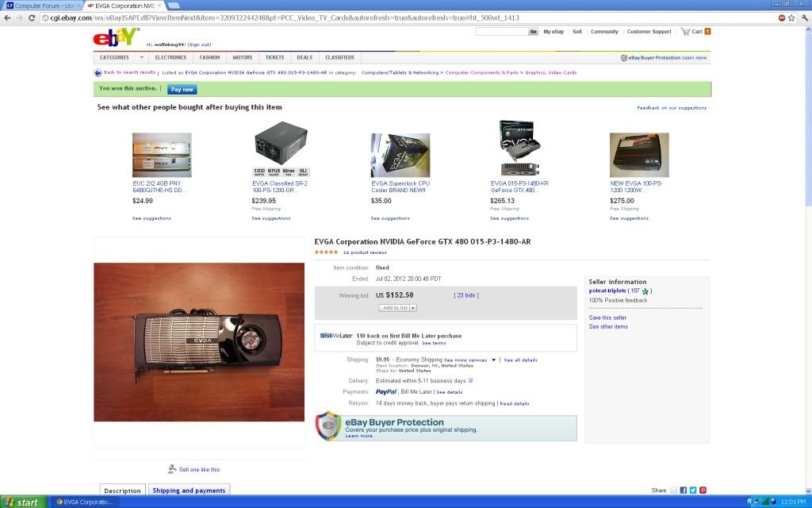
Task: Open Feedback on our suggestions link
Action: click(672, 108)
